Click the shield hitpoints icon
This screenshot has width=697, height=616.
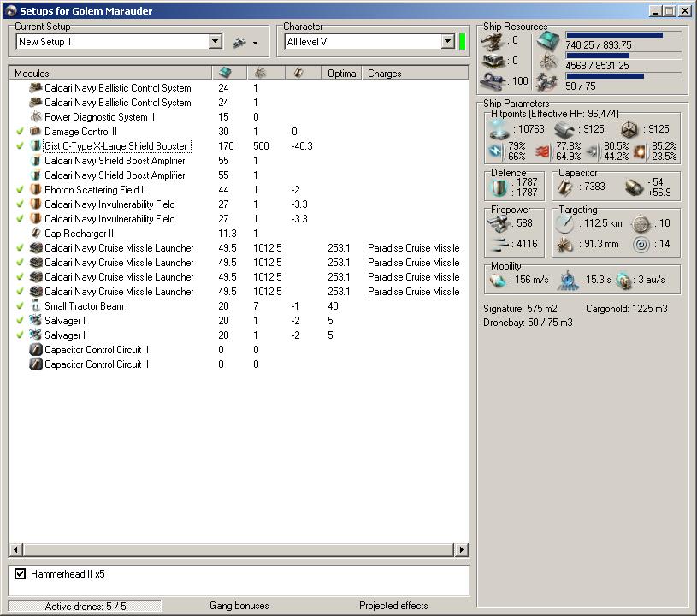(x=499, y=129)
